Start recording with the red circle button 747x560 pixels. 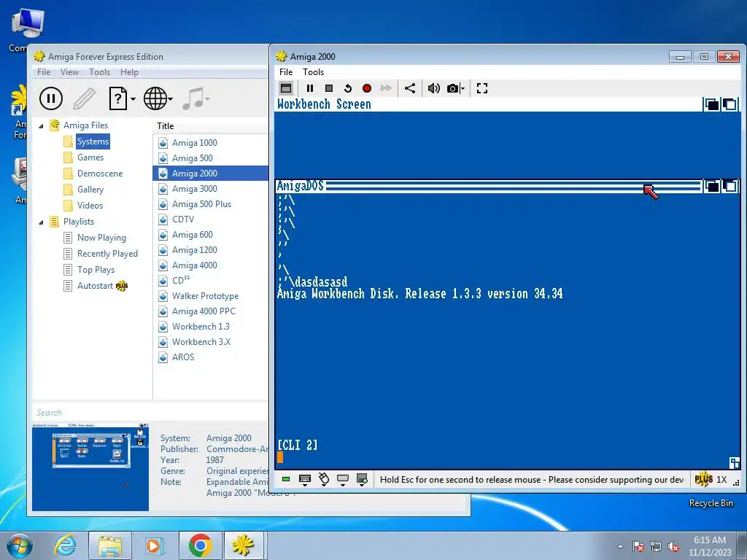pyautogui.click(x=367, y=88)
